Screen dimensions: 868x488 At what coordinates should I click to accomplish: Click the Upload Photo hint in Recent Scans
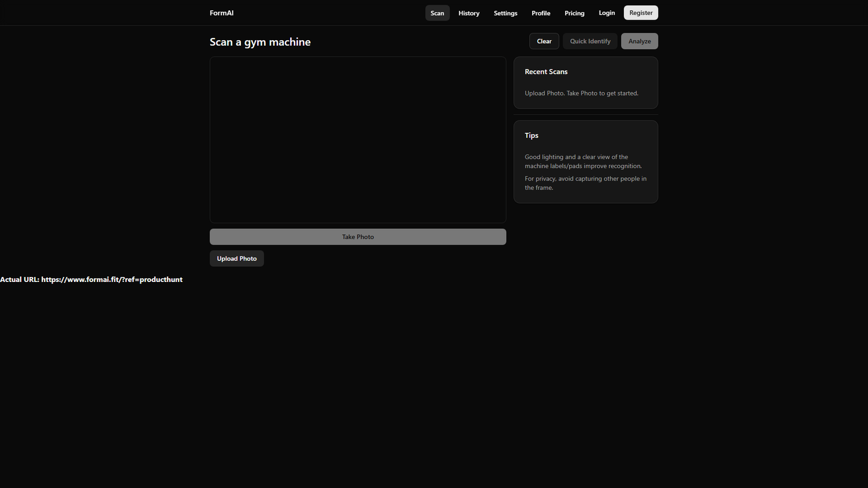(x=581, y=93)
